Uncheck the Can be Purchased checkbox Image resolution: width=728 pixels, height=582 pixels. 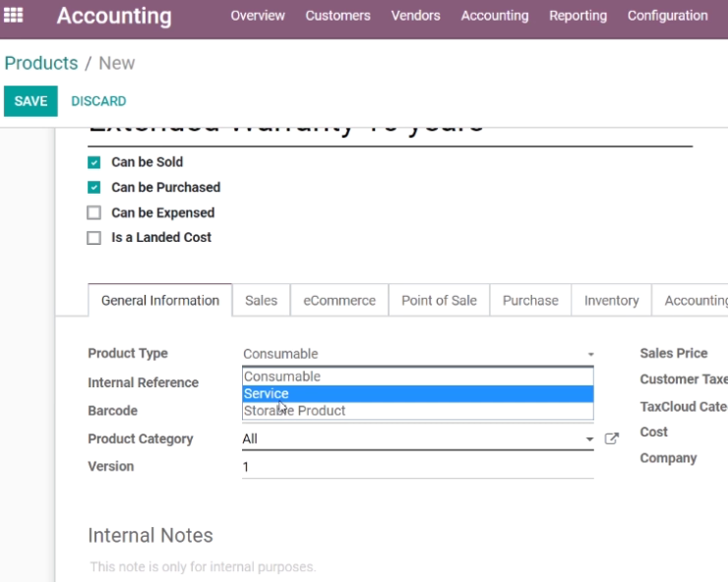coord(93,188)
